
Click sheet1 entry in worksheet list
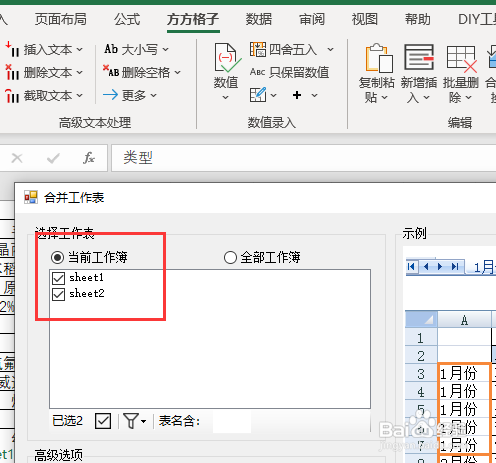click(87, 277)
